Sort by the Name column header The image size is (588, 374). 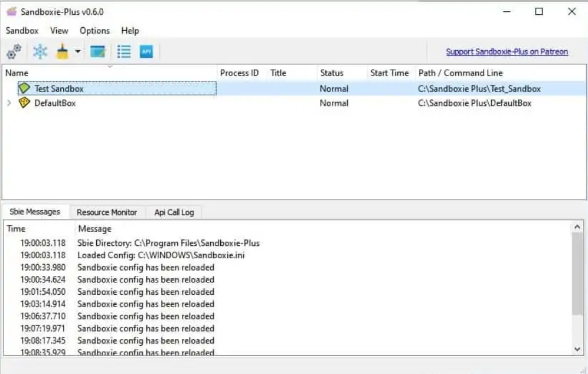tap(109, 73)
